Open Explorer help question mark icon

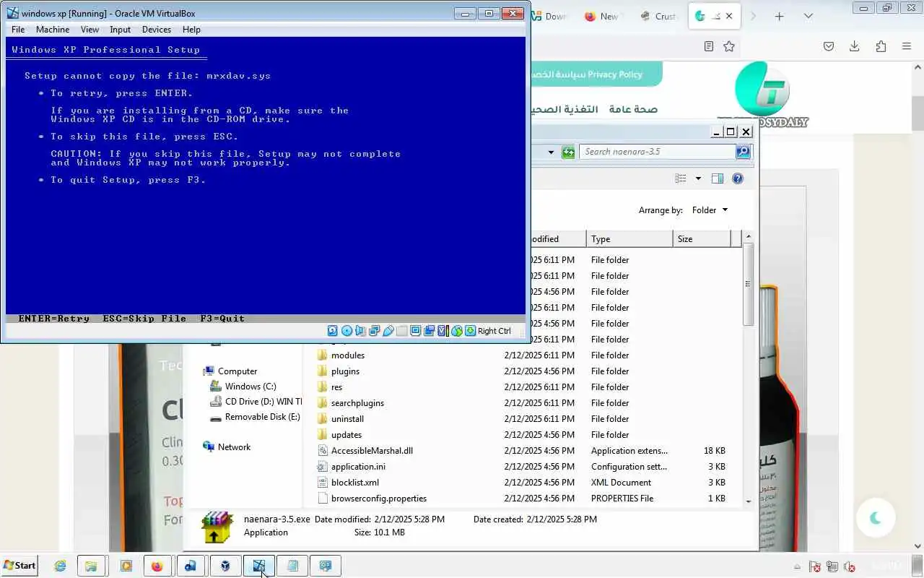(x=738, y=178)
